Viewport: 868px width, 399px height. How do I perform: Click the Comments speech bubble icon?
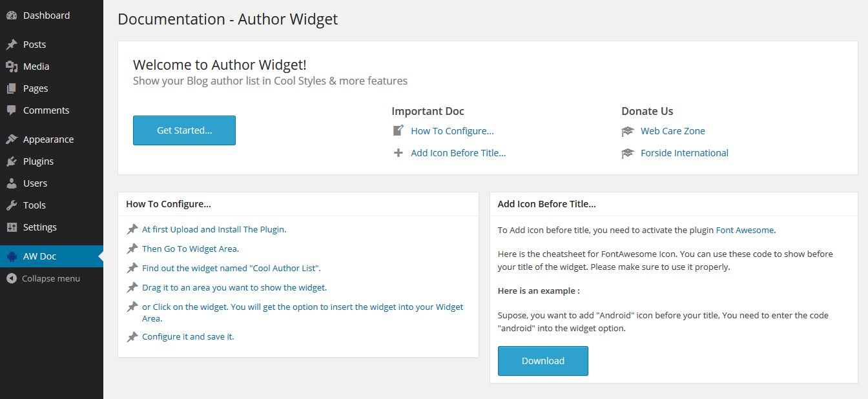[x=12, y=110]
